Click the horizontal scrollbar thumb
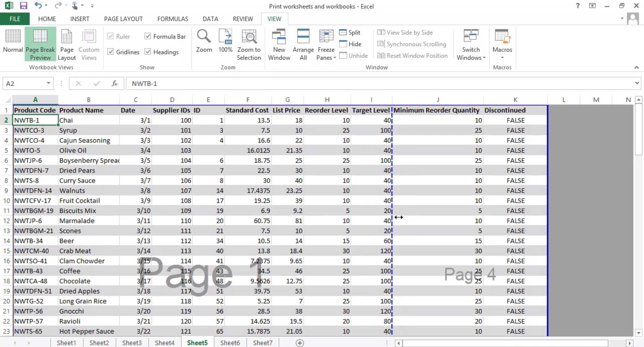This screenshot has height=347, width=644. pos(505,343)
